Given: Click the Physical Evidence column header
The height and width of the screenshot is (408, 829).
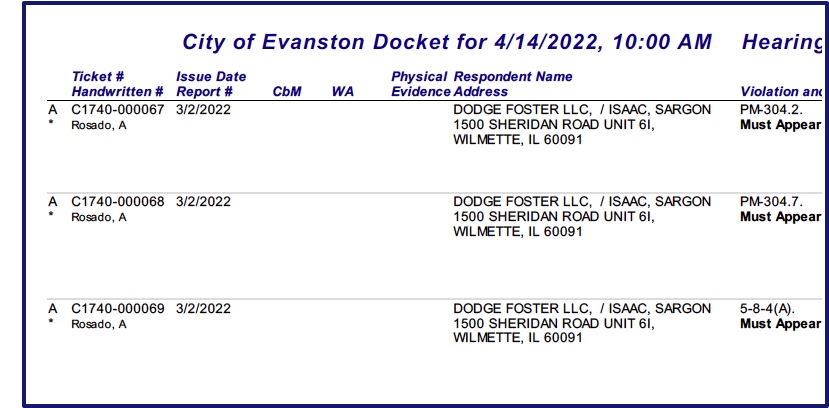Looking at the screenshot, I should click(x=420, y=84).
